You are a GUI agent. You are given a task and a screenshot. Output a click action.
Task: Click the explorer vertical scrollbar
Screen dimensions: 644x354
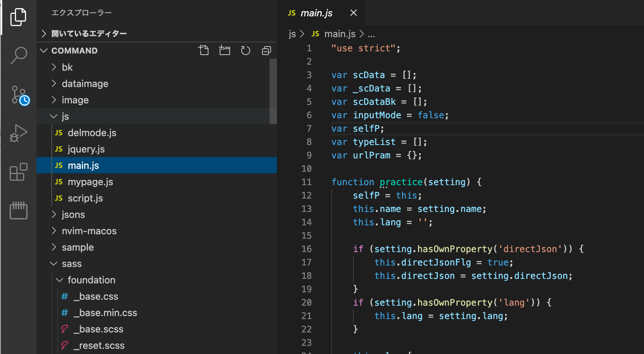(273, 91)
